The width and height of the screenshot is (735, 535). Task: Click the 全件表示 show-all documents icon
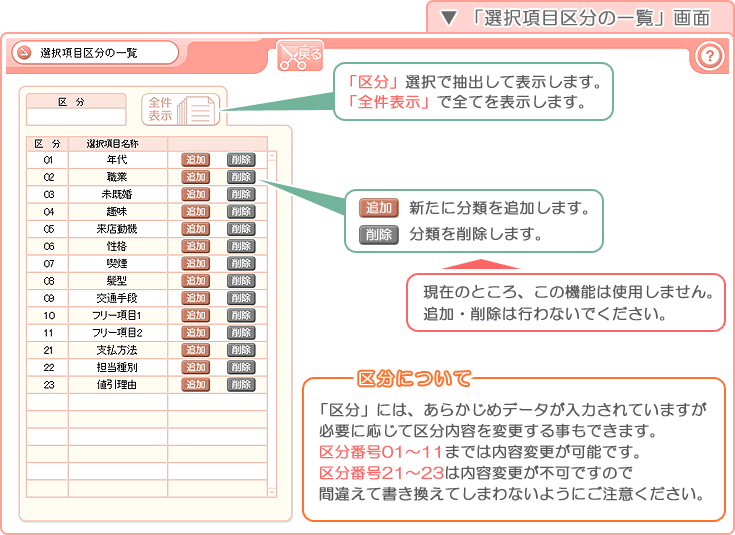(x=183, y=109)
